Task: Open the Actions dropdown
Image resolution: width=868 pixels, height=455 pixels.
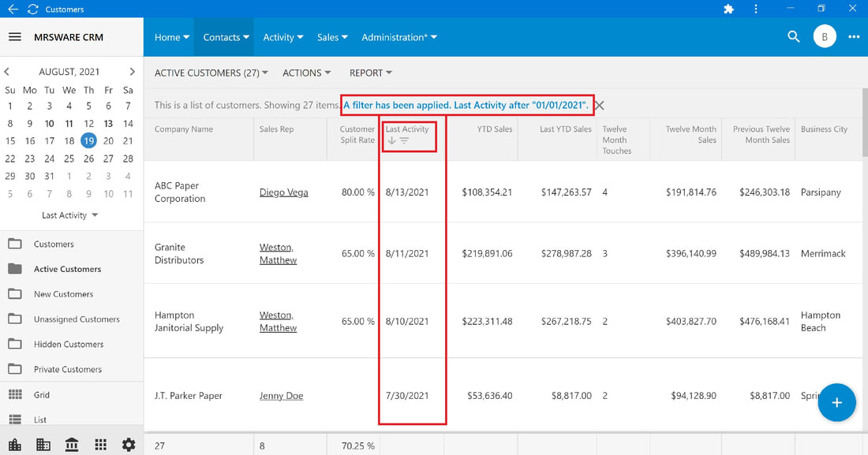Action: click(307, 73)
